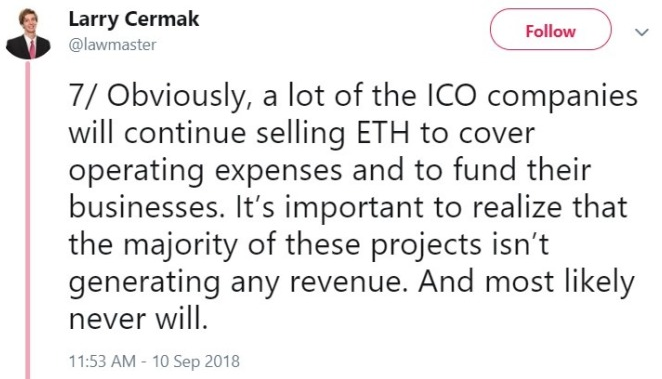Click the closing words "never will."
The width and height of the screenshot is (662, 379).
click(138, 319)
